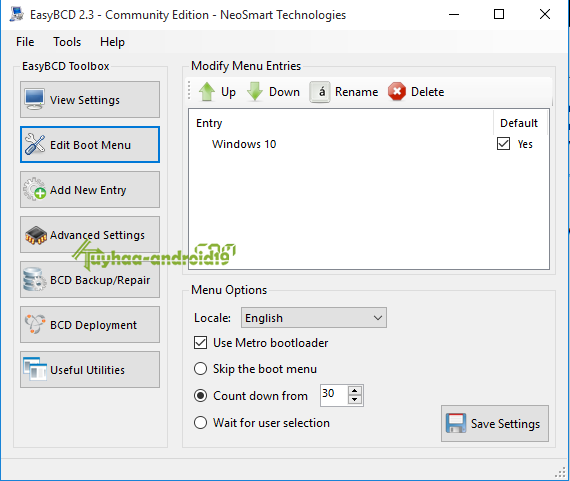Maximize the EasyBCD window
Image resolution: width=570 pixels, height=481 pixels.
[499, 15]
